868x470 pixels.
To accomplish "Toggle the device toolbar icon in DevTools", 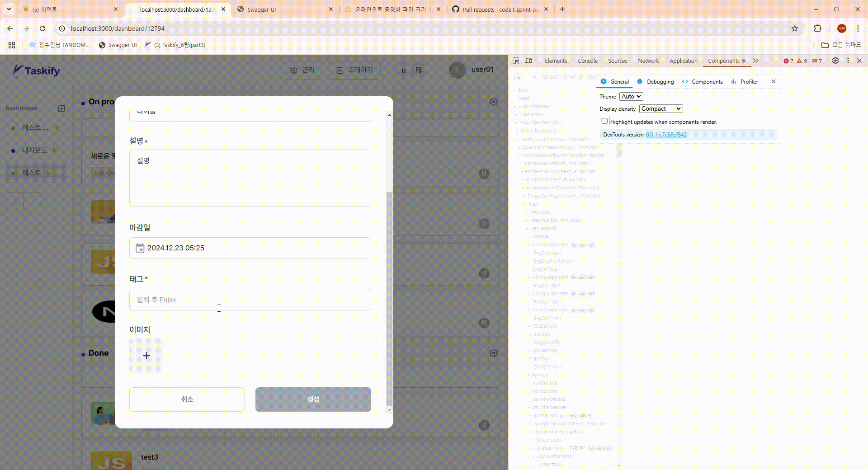I will pyautogui.click(x=528, y=61).
